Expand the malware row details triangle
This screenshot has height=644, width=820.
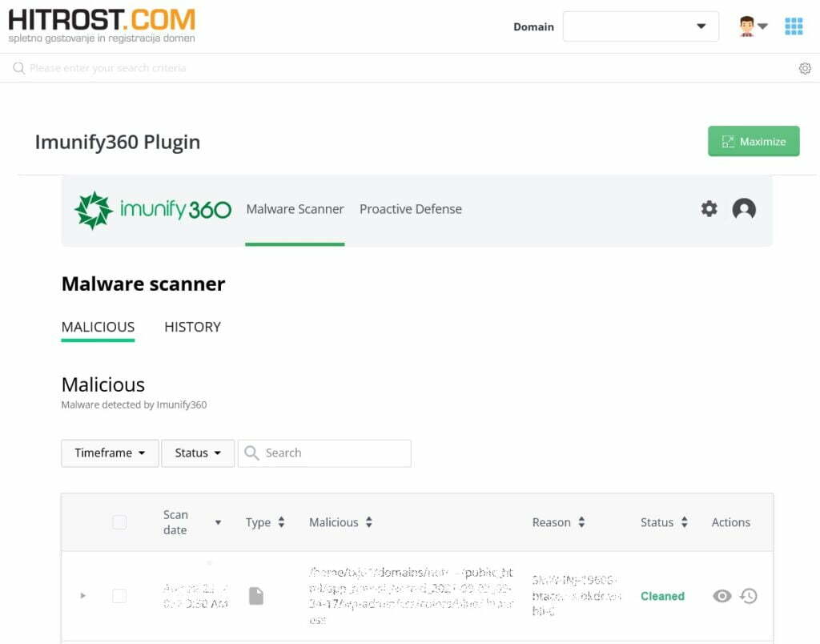83,596
